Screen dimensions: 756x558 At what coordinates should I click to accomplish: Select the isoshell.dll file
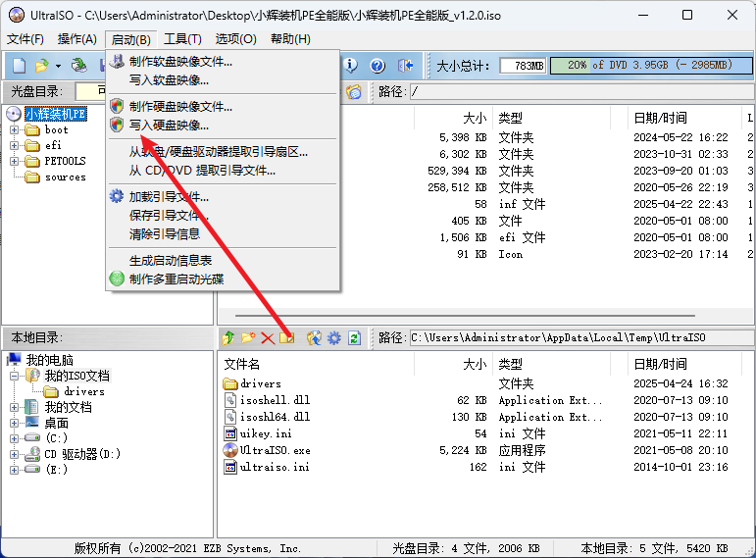[275, 400]
